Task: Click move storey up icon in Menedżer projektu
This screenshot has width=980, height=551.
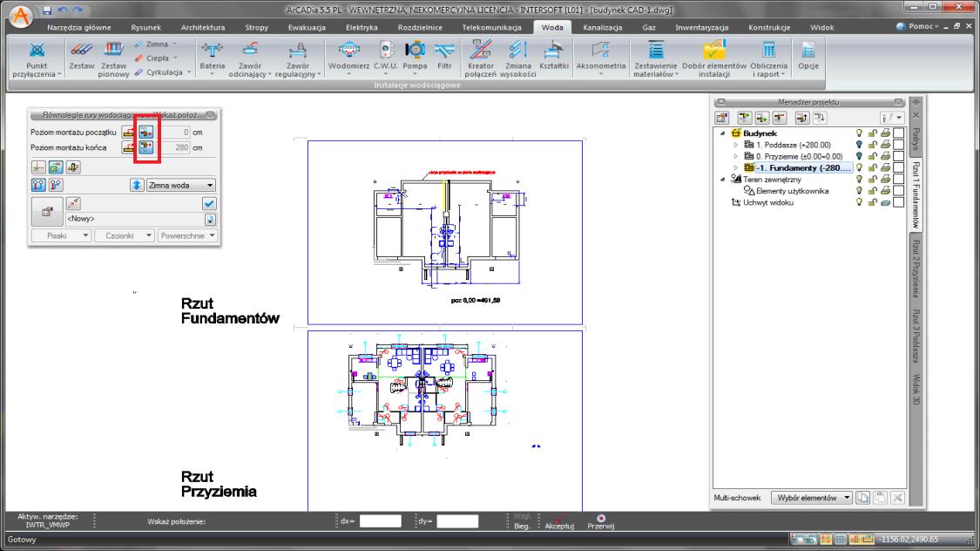Action: point(802,118)
